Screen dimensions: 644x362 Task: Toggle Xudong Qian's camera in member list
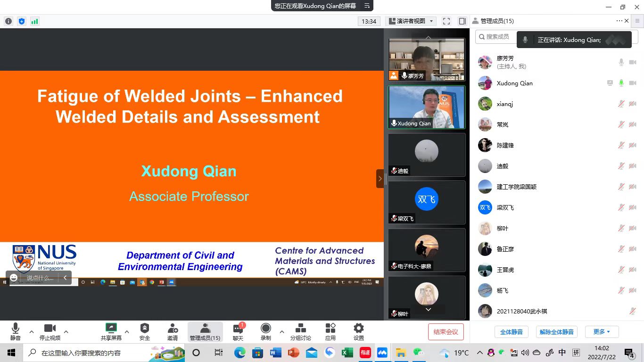point(633,83)
